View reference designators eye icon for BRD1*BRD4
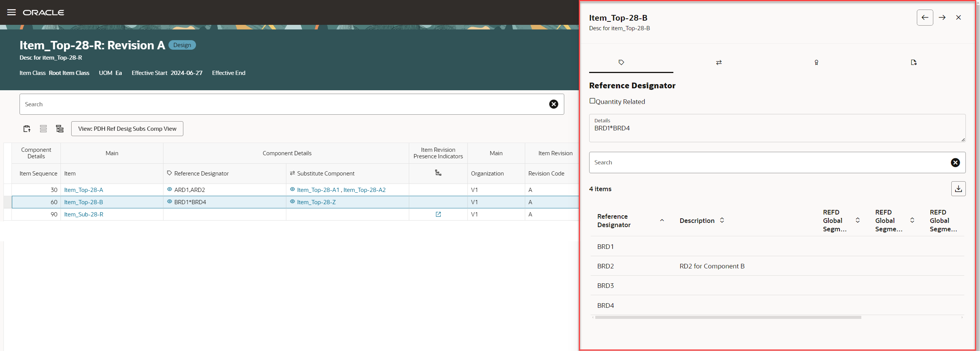 [170, 201]
